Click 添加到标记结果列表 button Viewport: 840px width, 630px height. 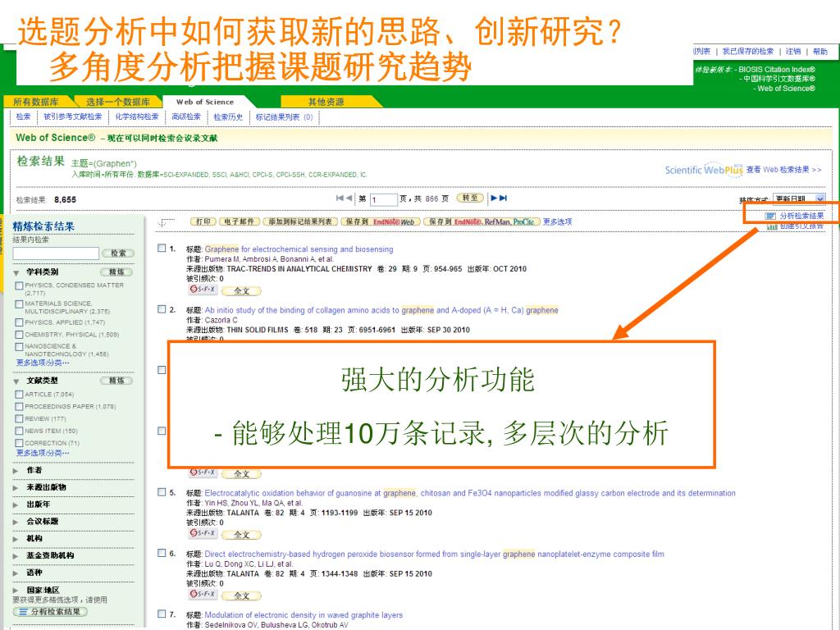coord(300,221)
